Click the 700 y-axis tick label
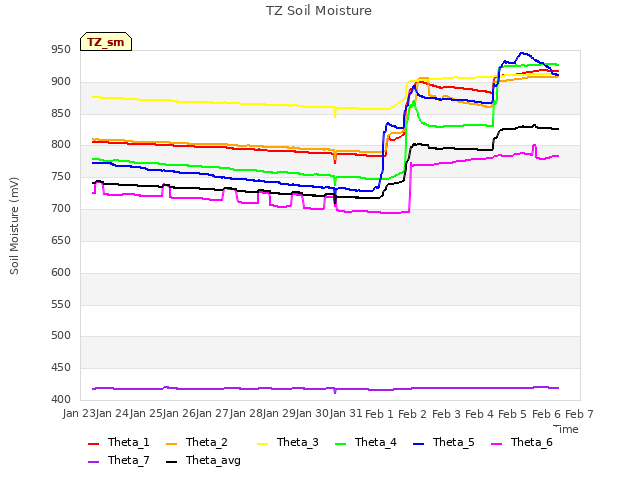640x480 pixels. click(x=61, y=209)
